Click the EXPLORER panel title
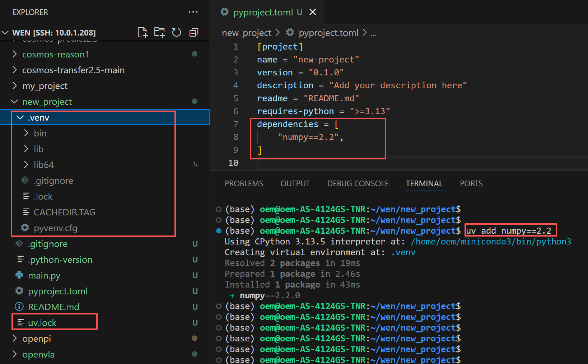The height and width of the screenshot is (364, 588). pyautogui.click(x=30, y=12)
